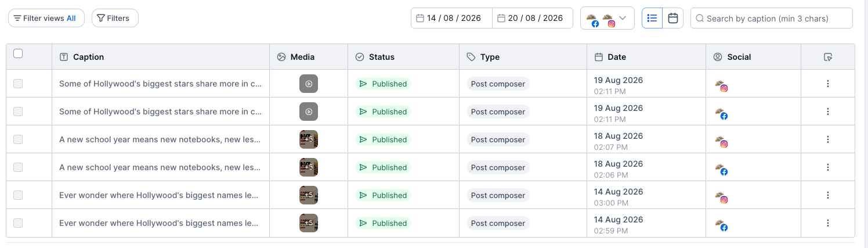Click Published status of 14 Aug 02:59 PM post

(x=383, y=223)
